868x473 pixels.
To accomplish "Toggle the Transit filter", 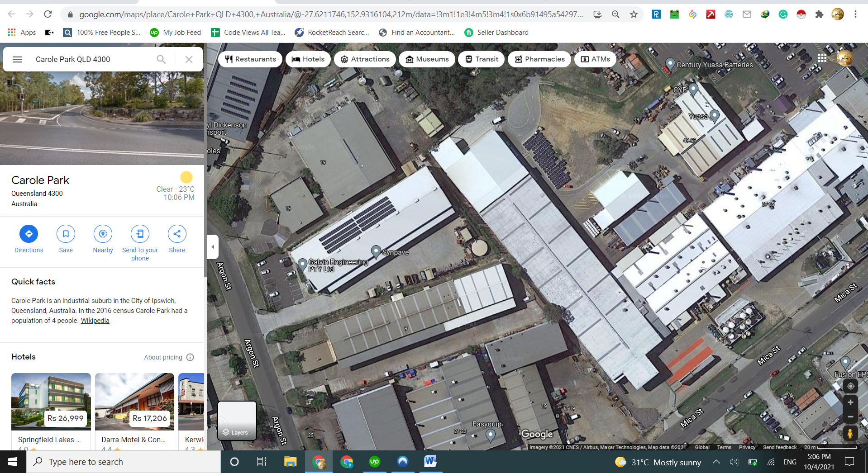I will pos(481,59).
